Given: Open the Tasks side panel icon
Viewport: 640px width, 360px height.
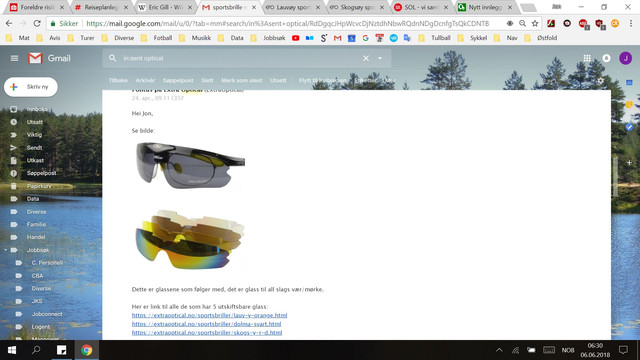Looking at the screenshot, I should pos(629,127).
